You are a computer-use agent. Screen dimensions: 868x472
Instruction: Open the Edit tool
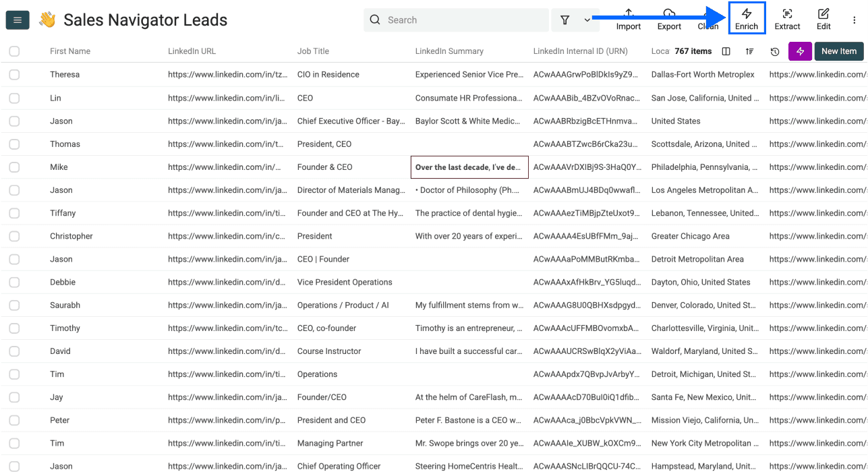pos(823,18)
